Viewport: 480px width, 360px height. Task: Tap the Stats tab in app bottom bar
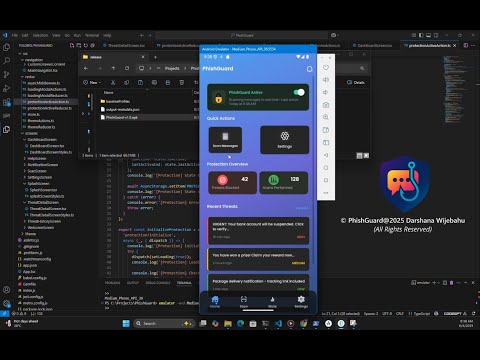point(272,302)
